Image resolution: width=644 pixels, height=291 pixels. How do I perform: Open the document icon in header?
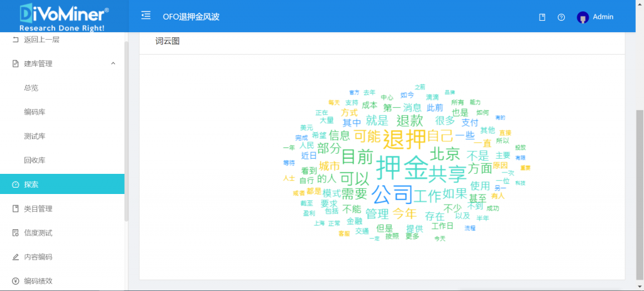542,17
